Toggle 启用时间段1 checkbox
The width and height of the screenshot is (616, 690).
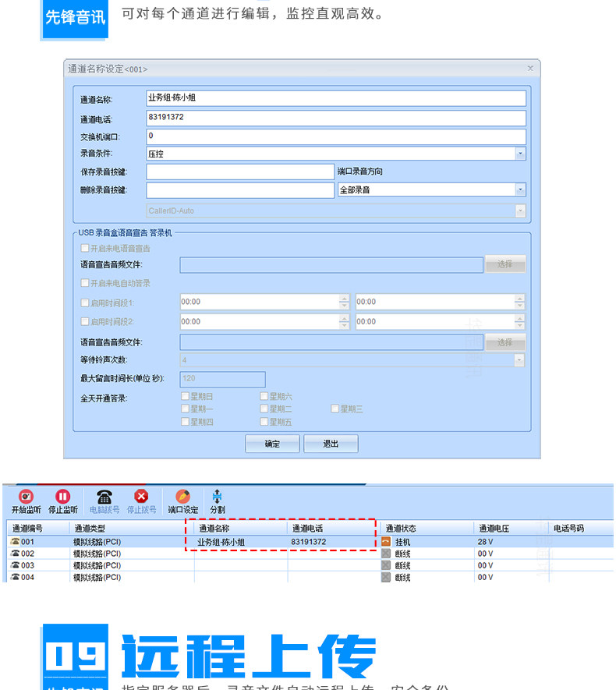85,303
